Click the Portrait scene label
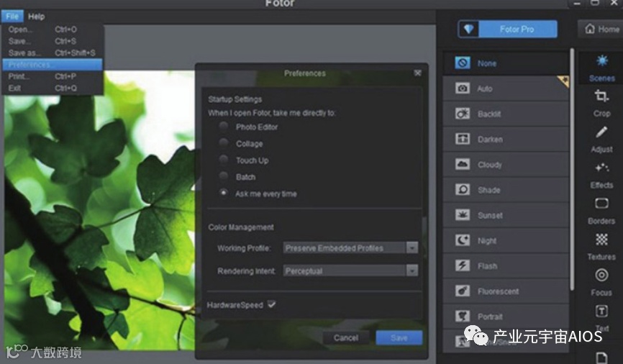 pos(490,317)
